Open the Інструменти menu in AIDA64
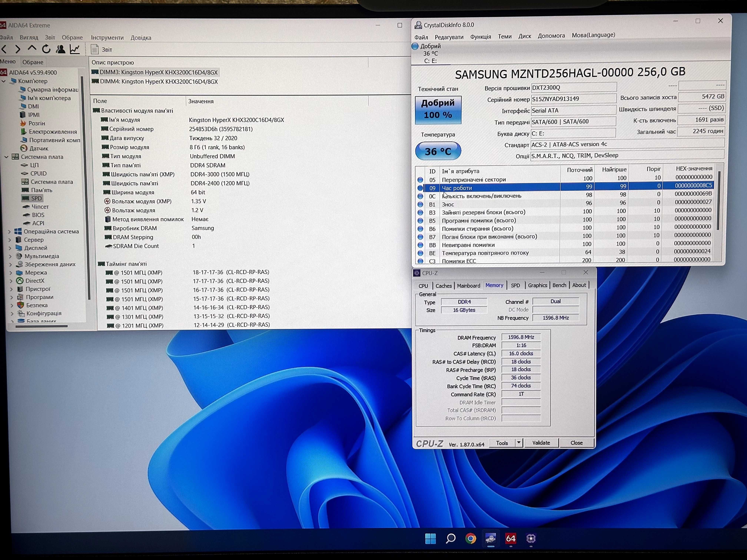The width and height of the screenshot is (747, 560). 107,37
